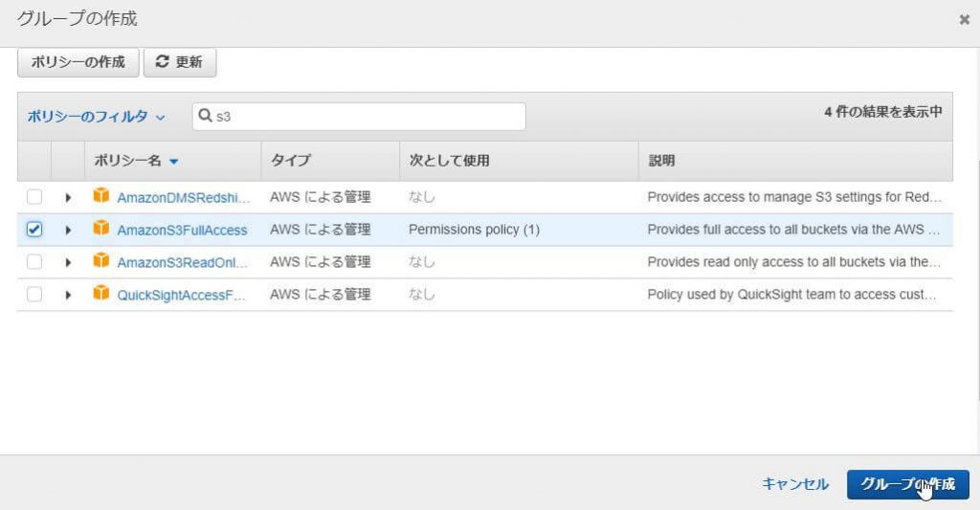
Task: Expand the QuickSightAccessF… row details
Action: pos(68,295)
